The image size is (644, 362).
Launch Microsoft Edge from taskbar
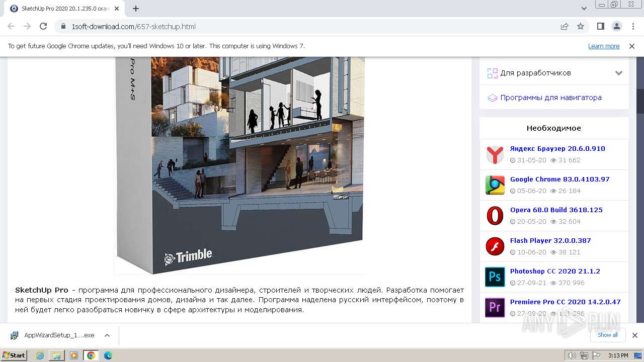[x=108, y=355]
